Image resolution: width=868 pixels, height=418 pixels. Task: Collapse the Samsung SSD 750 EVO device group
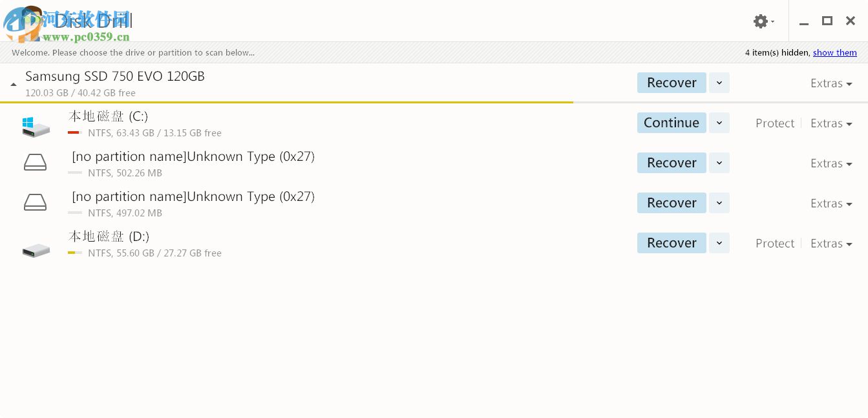click(13, 83)
